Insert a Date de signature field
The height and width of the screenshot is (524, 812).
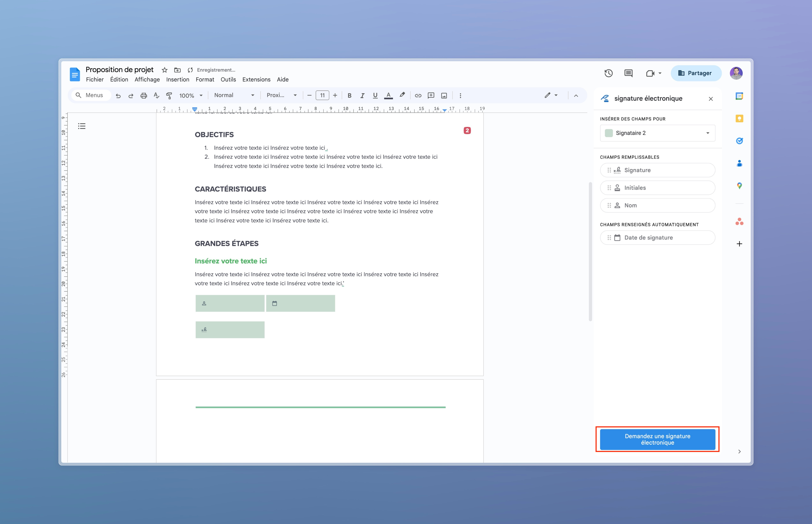coord(657,237)
